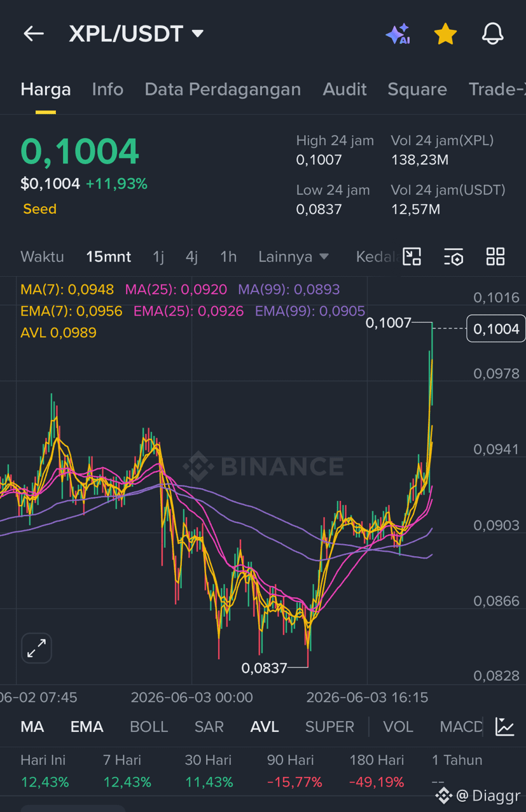Open the Data Perdagangan tab

(x=223, y=89)
